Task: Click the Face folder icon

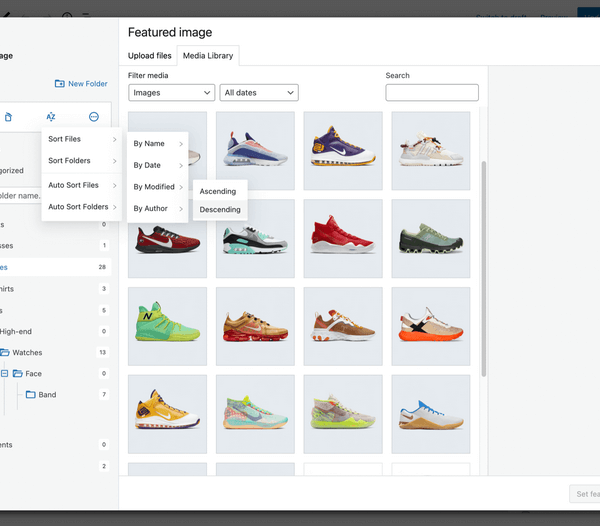Action: pos(18,373)
